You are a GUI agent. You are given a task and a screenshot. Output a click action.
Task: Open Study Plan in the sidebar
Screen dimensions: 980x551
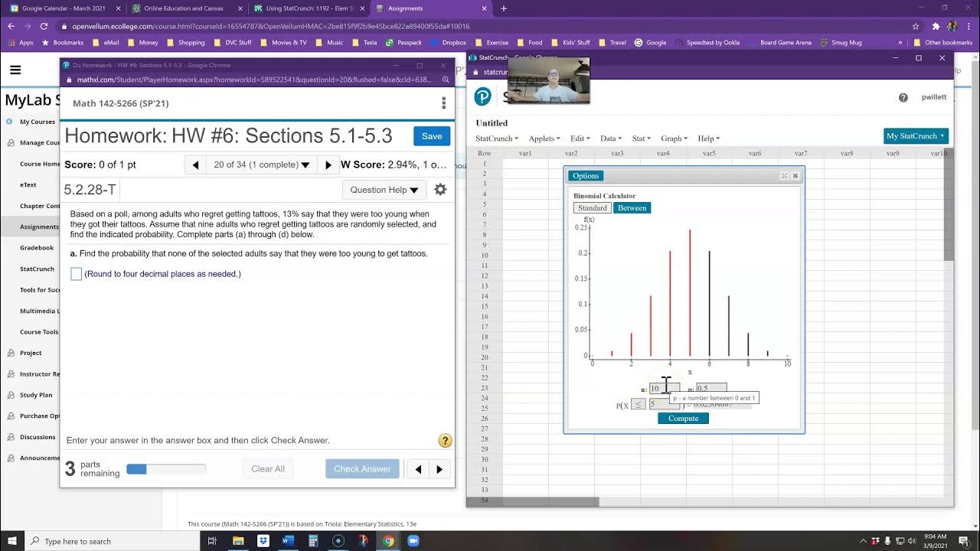click(x=36, y=395)
